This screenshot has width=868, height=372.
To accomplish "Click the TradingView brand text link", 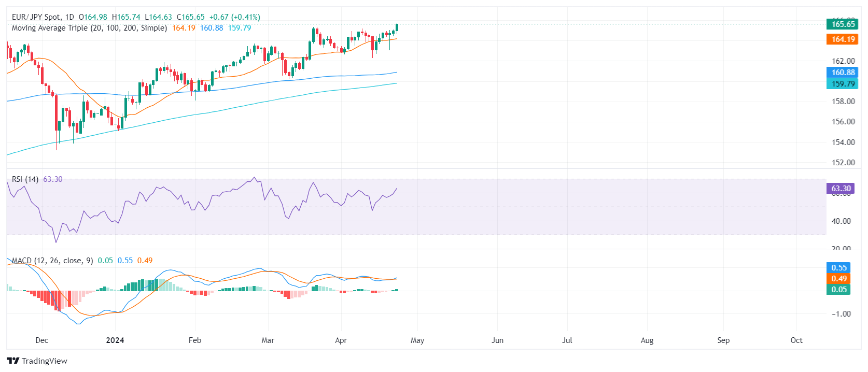I will 45,361.
